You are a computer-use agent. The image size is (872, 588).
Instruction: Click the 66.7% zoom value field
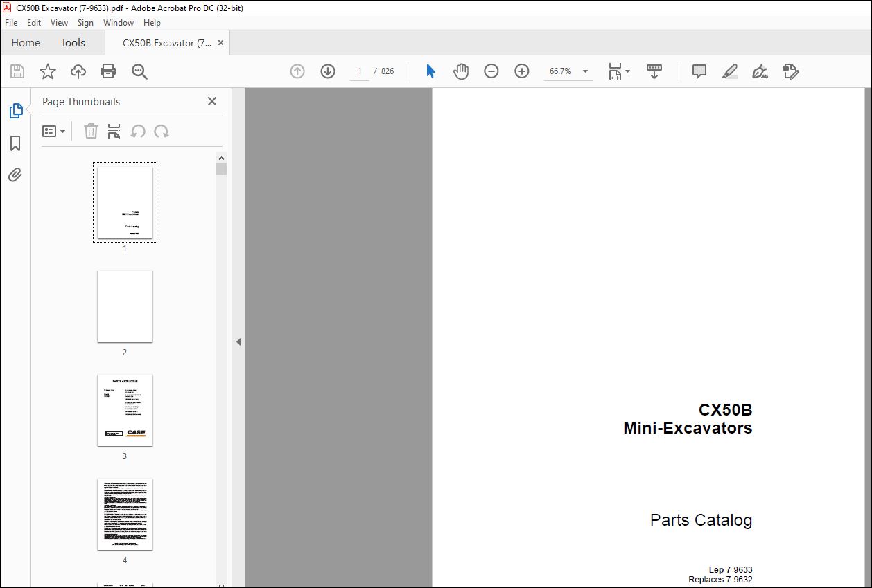[561, 71]
